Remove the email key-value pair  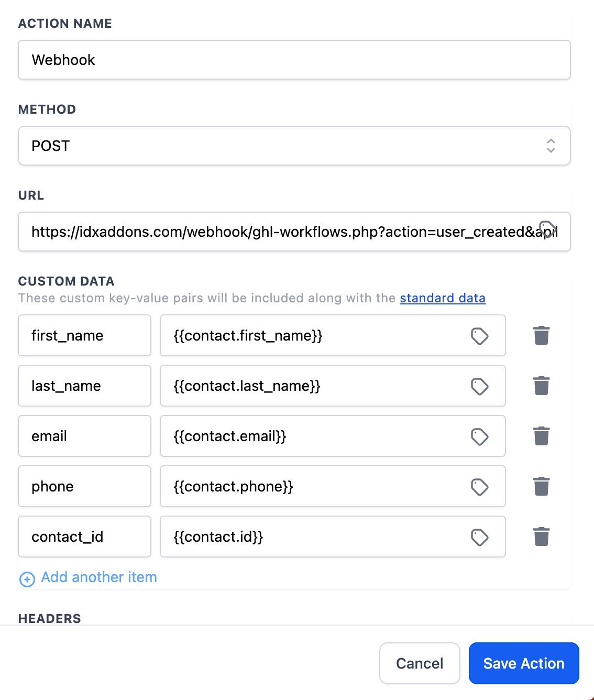[x=541, y=436]
